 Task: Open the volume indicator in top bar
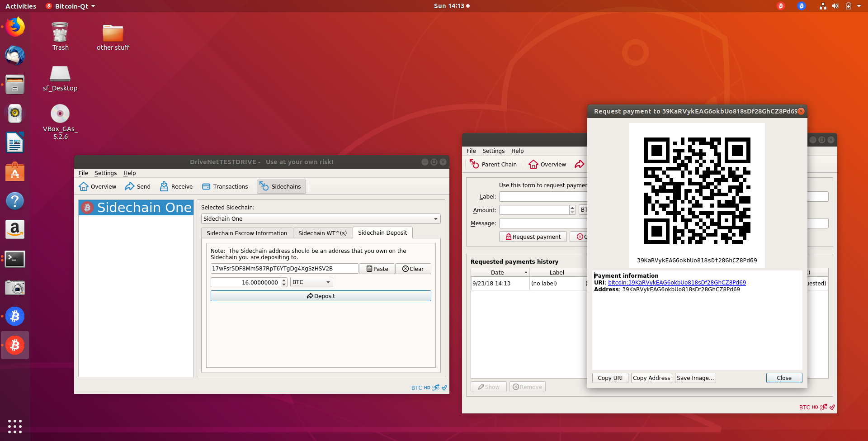coord(835,6)
